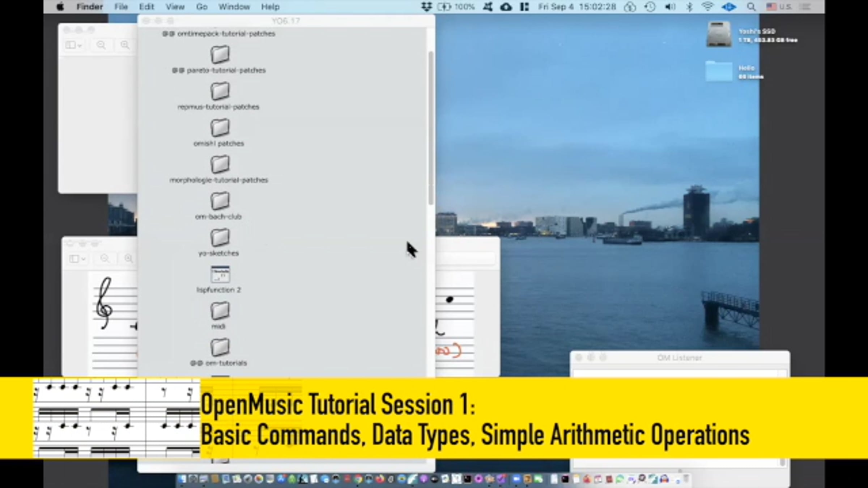
Task: Click the Spotlight search magnifier icon
Action: click(x=751, y=7)
